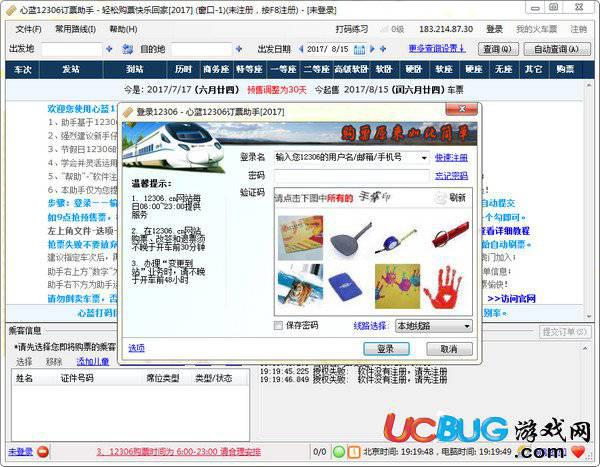Click the 选择 label in passenger panel

point(24,361)
